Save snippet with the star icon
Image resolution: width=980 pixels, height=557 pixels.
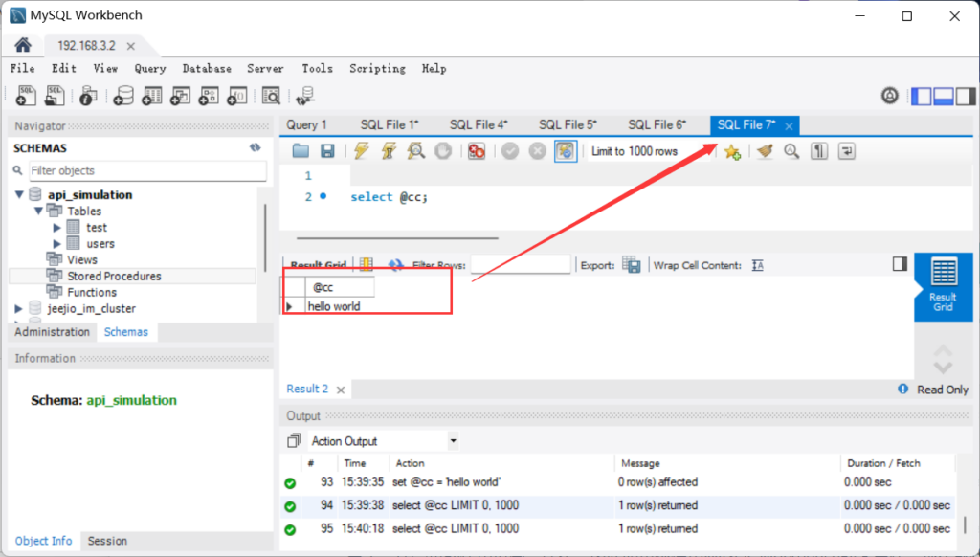point(732,151)
